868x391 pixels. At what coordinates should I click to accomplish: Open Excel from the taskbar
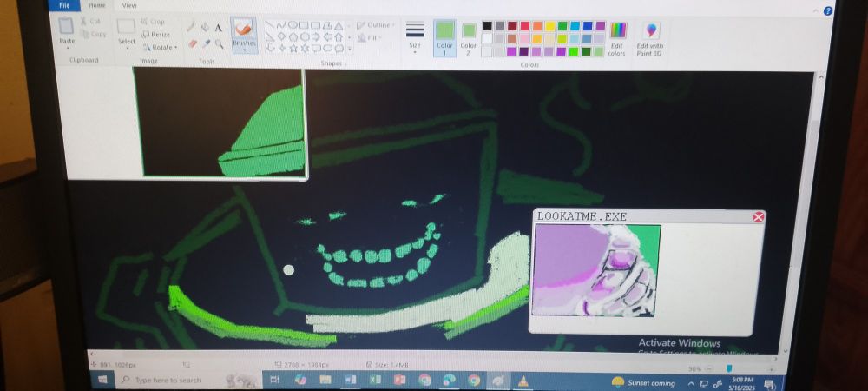click(375, 380)
